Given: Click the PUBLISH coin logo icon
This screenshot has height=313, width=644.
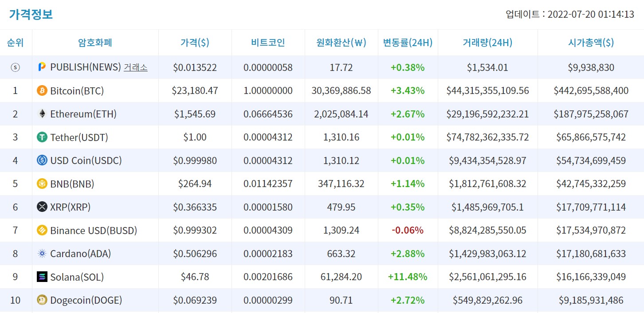Looking at the screenshot, I should pyautogui.click(x=42, y=67).
